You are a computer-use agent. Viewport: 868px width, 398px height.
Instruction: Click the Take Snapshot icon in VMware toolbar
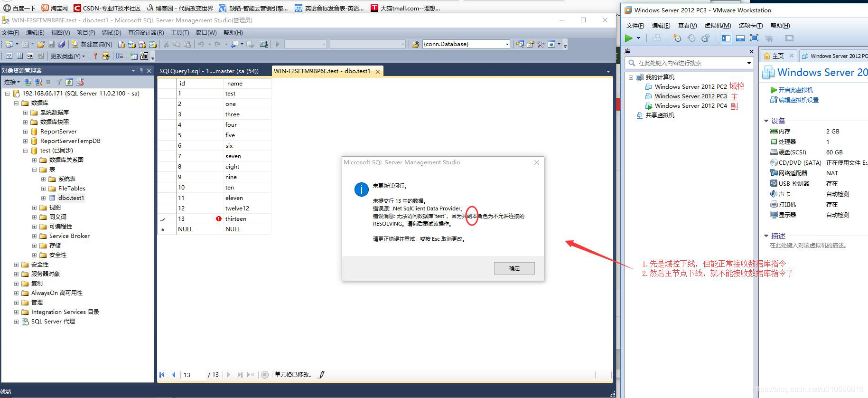(677, 38)
